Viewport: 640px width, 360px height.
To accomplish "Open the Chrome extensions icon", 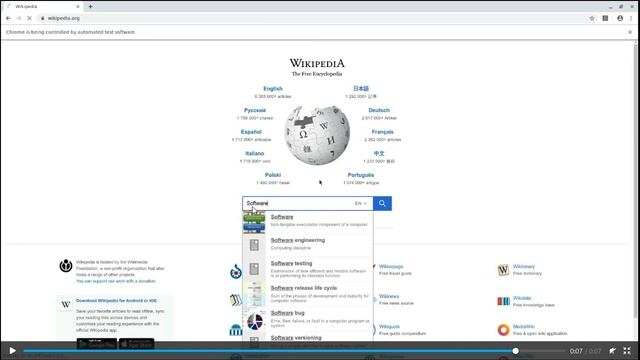I will 605,18.
